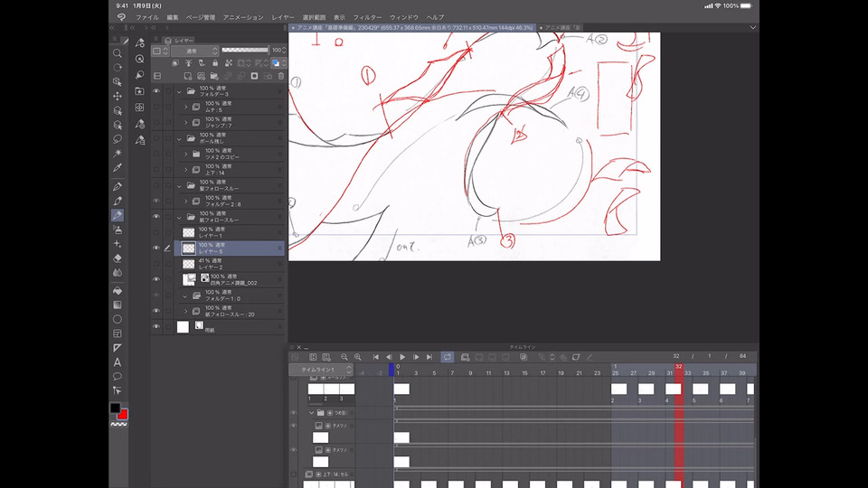Select the Fill bucket tool
Image resolution: width=868 pixels, height=488 pixels.
click(118, 290)
